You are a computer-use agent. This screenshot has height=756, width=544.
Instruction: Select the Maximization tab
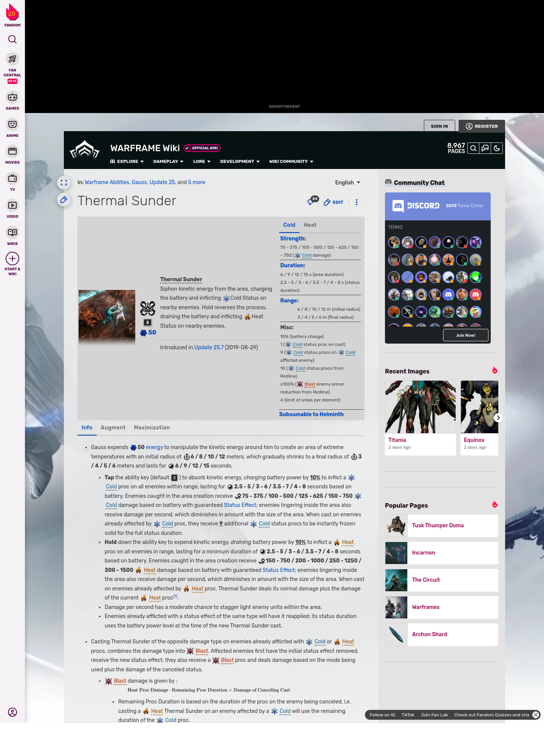pyautogui.click(x=152, y=428)
